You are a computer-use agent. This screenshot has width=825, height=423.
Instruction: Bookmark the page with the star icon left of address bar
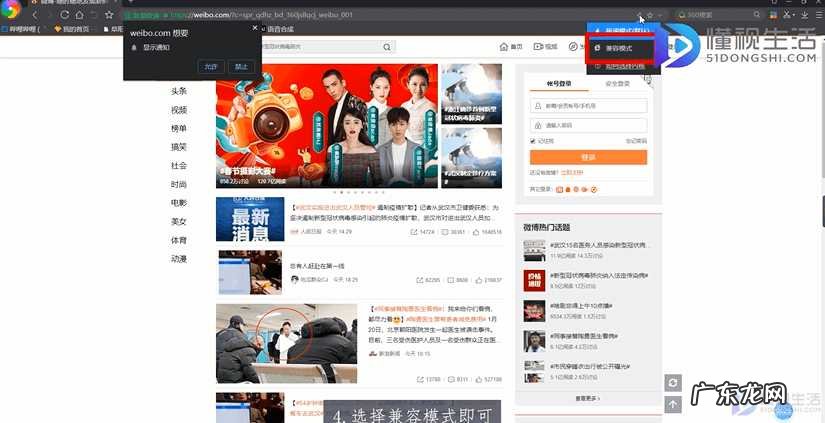pos(109,15)
